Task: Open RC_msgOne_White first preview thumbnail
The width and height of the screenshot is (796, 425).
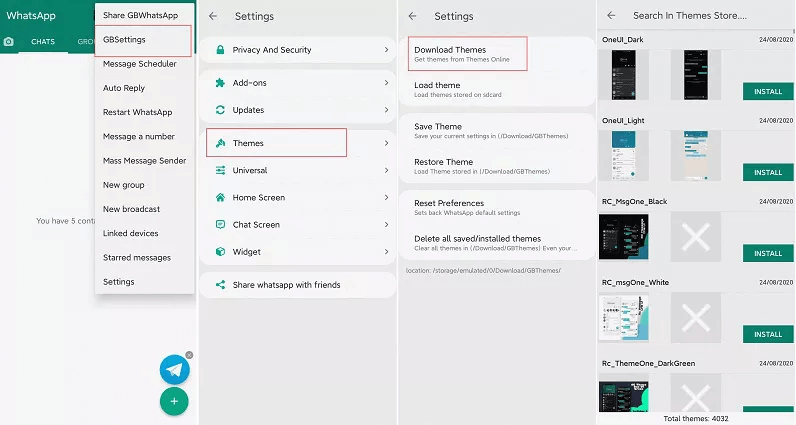Action: tap(623, 318)
